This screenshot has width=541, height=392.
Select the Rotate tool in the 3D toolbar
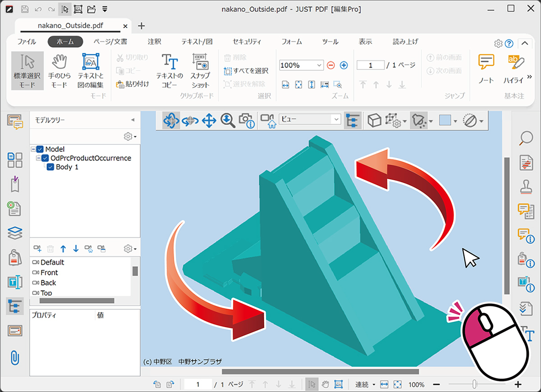pos(170,121)
